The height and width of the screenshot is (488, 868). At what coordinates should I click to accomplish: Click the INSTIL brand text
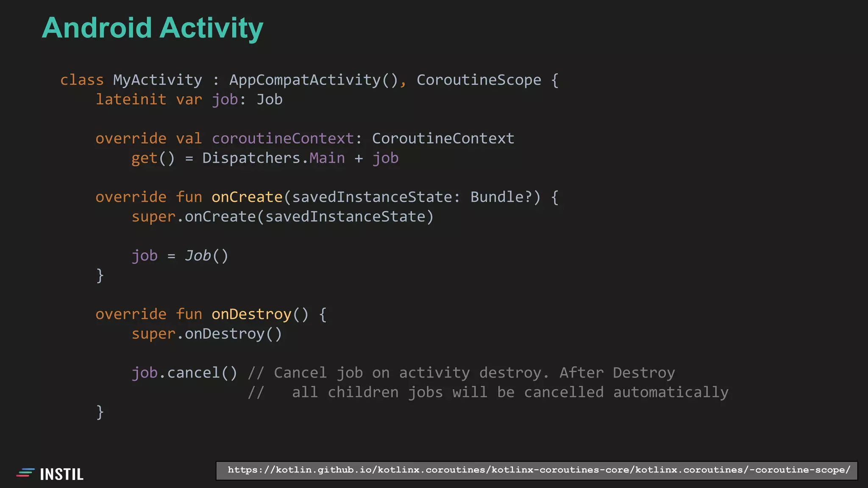[62, 474]
